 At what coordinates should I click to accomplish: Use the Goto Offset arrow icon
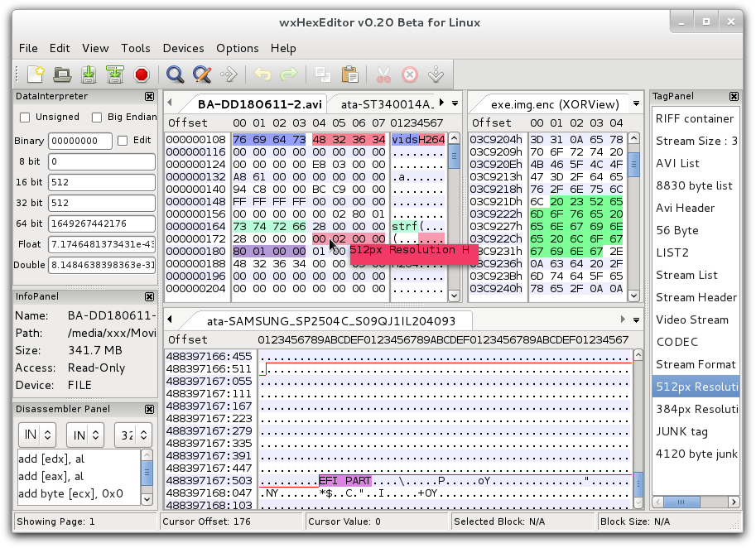[229, 75]
